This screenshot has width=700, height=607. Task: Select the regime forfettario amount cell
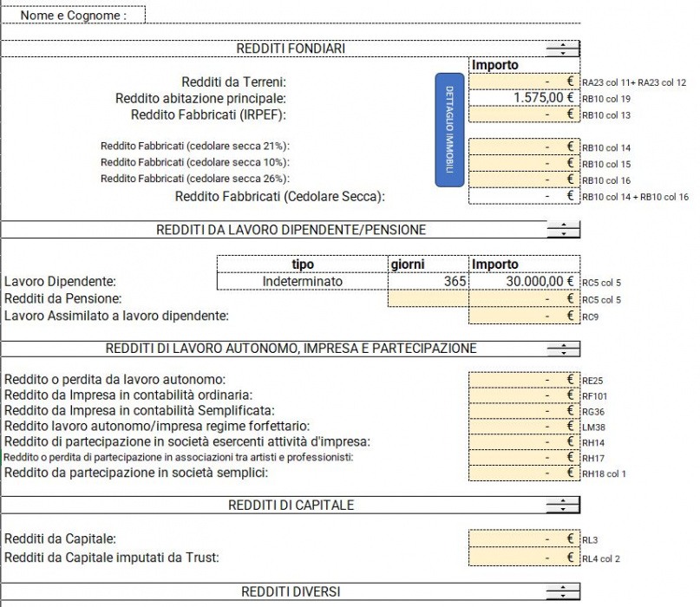pos(523,426)
